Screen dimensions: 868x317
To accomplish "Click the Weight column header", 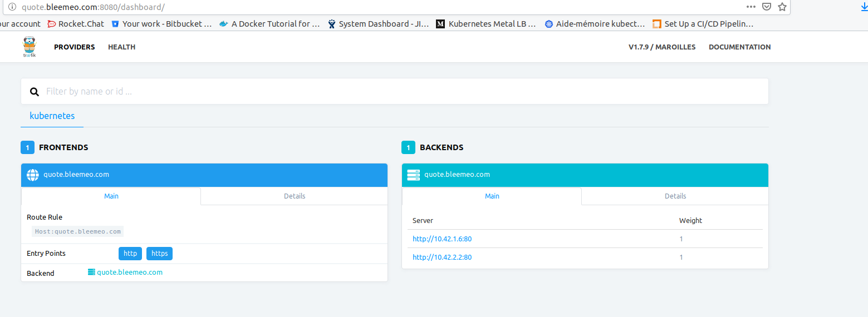I will tap(690, 221).
